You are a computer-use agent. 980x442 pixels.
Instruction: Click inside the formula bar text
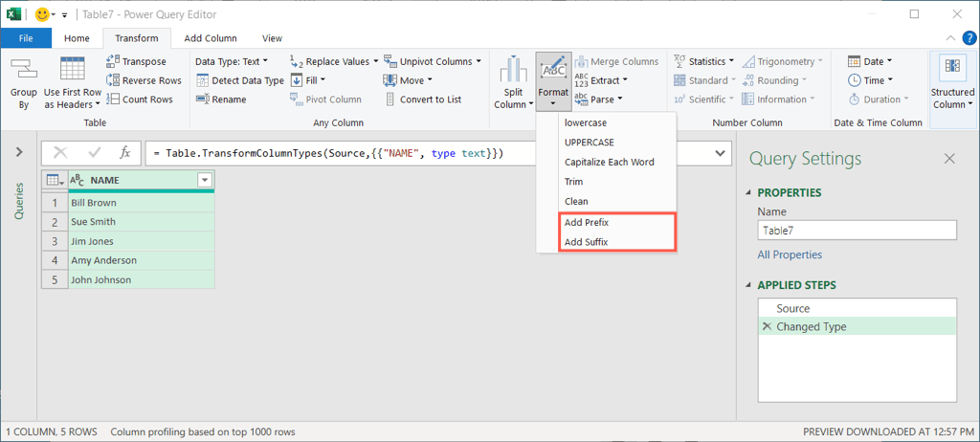coord(329,152)
